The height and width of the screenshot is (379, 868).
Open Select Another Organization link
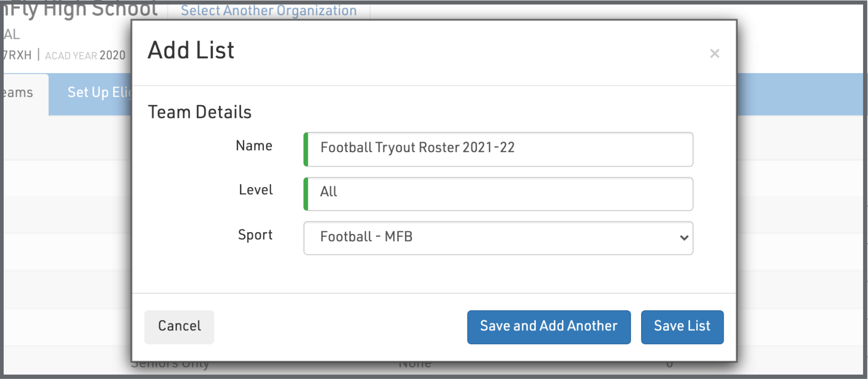click(x=269, y=10)
